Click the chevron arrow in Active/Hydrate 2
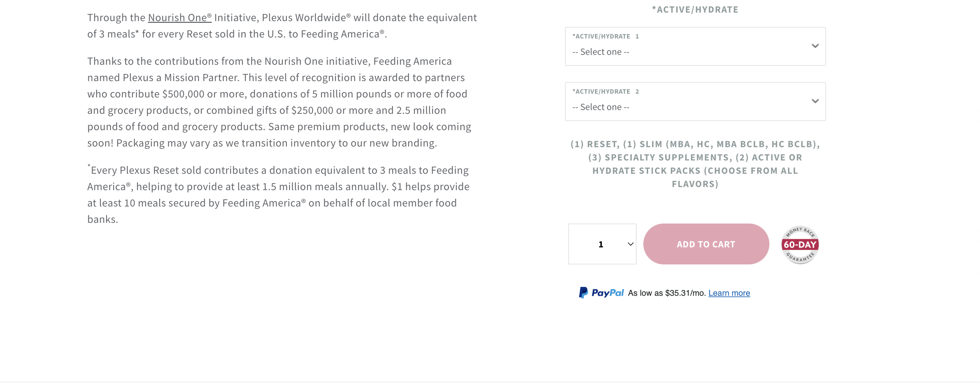 [x=815, y=101]
